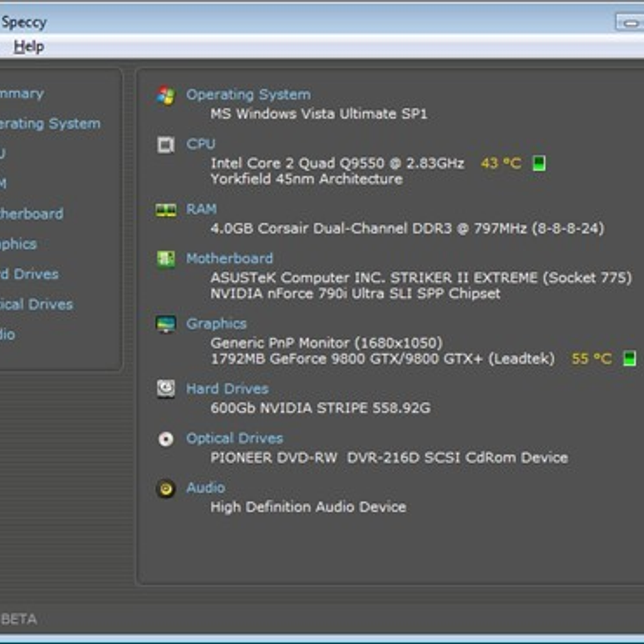
Task: Click PIONEER DVD-RW DVR-216D text
Action: [389, 457]
